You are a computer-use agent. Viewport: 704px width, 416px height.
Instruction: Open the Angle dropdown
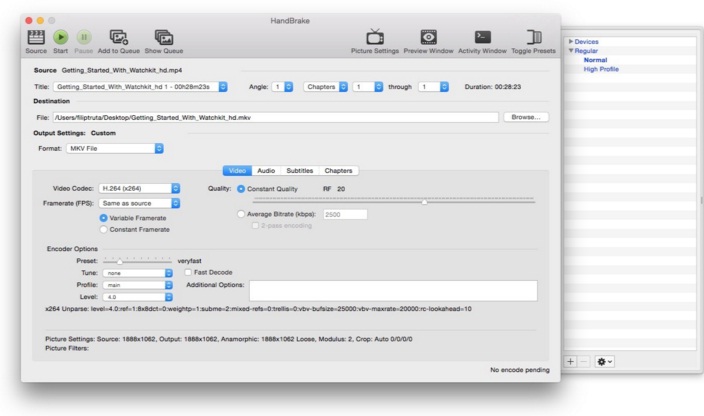pyautogui.click(x=282, y=87)
